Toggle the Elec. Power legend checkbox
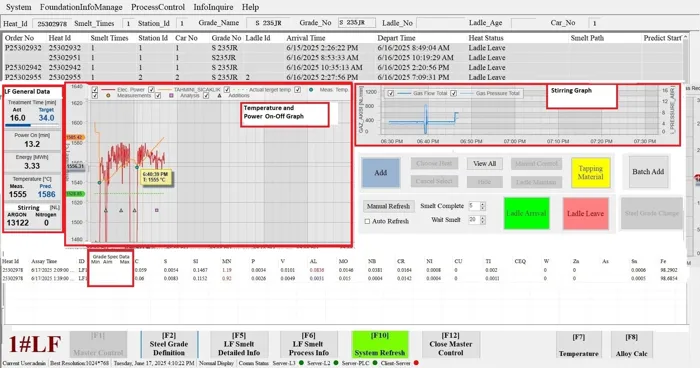The height and width of the screenshot is (368, 700). 95,90
